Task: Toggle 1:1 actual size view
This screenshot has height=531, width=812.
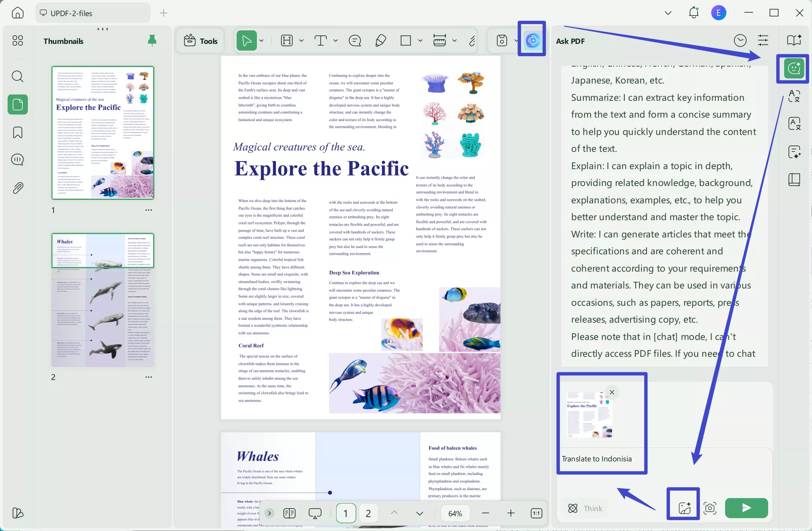Action: 536,513
